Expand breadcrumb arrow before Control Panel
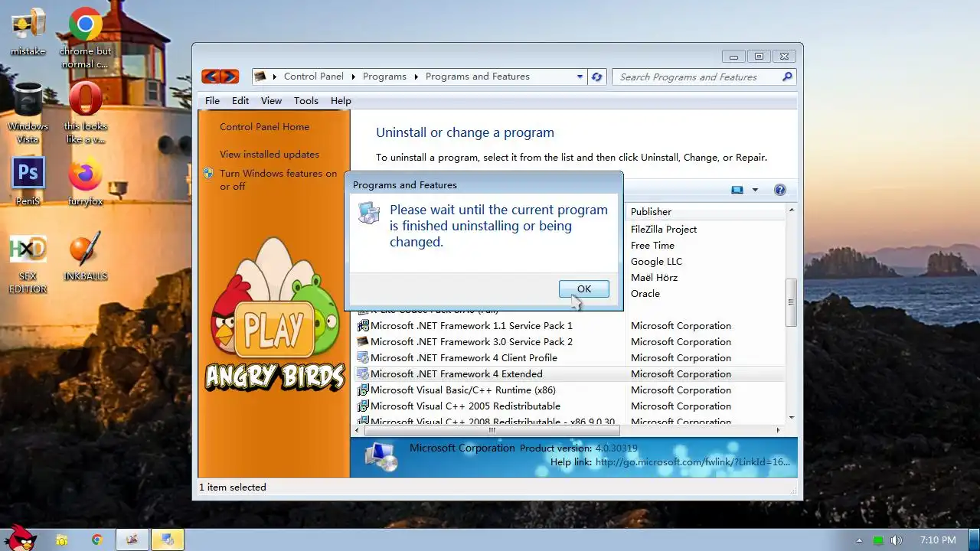The height and width of the screenshot is (551, 980). point(275,77)
